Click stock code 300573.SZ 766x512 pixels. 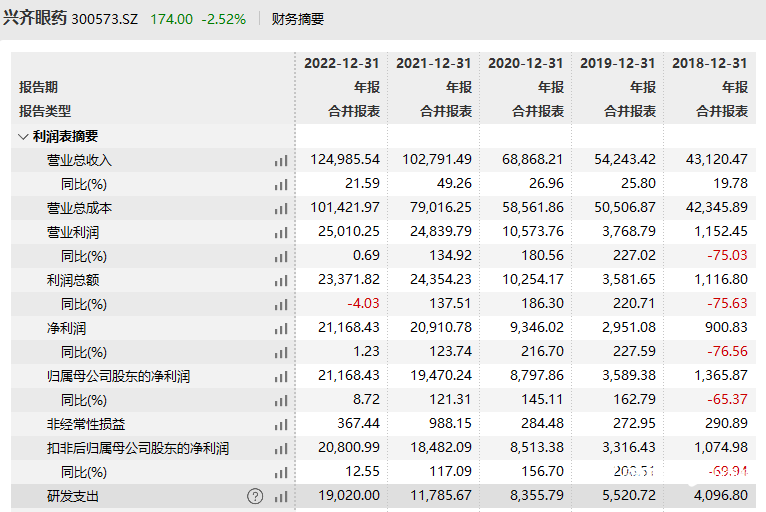tap(105, 19)
